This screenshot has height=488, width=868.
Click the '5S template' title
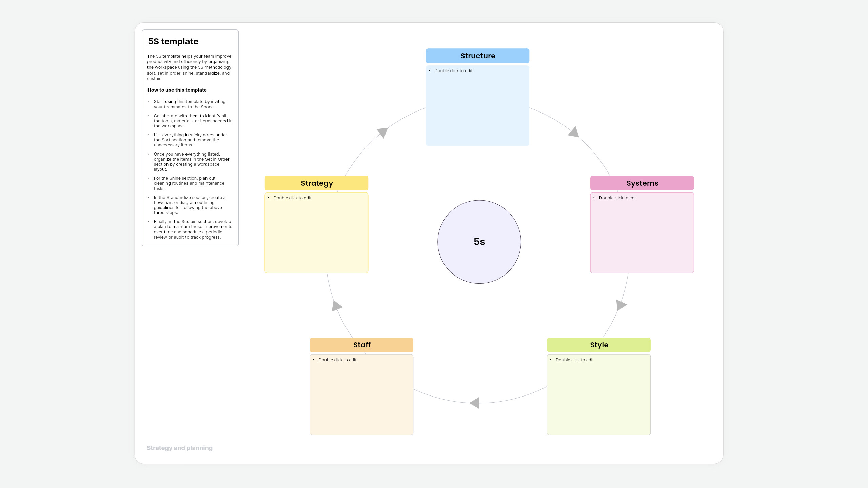tap(173, 41)
